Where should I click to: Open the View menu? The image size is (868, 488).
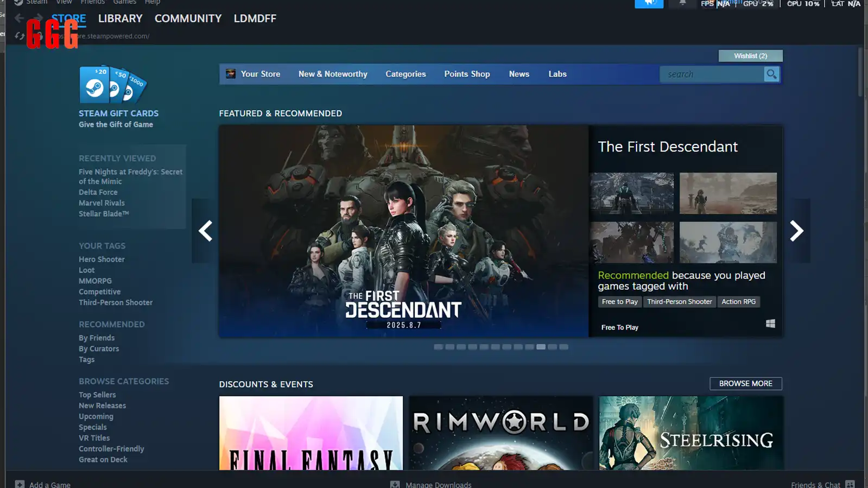(x=64, y=2)
